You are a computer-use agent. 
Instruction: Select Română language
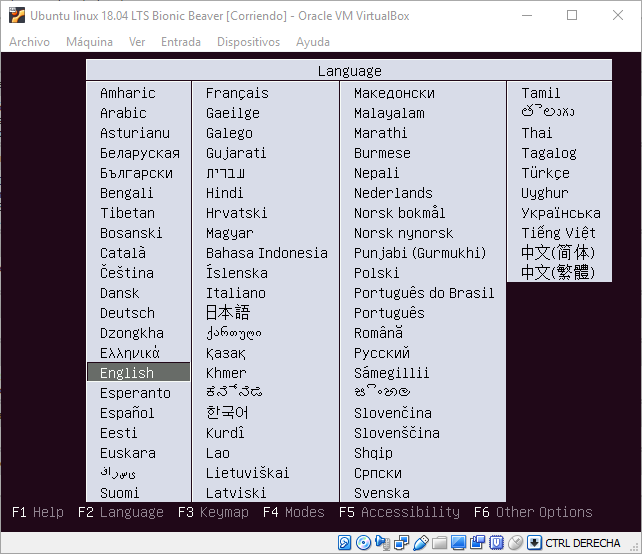point(378,332)
